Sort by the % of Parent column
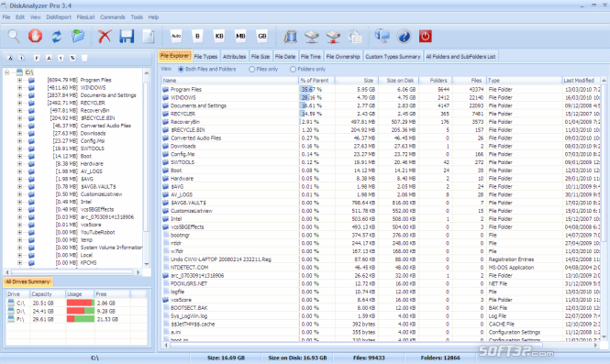Image resolution: width=610 pixels, height=364 pixels. pos(316,81)
